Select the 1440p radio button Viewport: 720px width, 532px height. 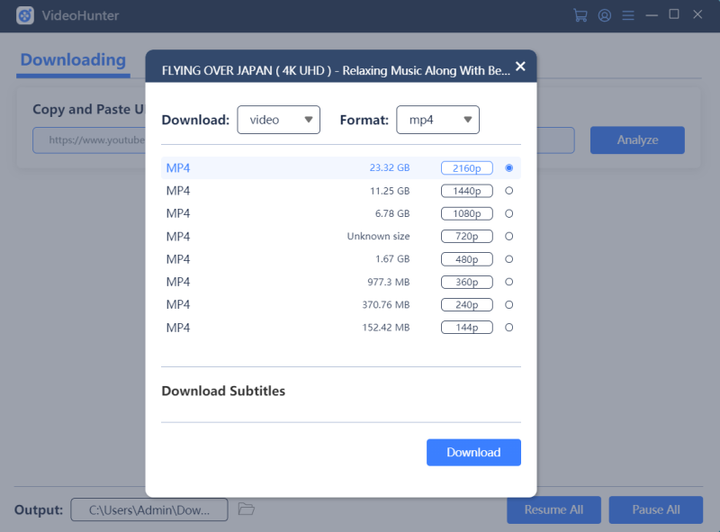pyautogui.click(x=509, y=190)
